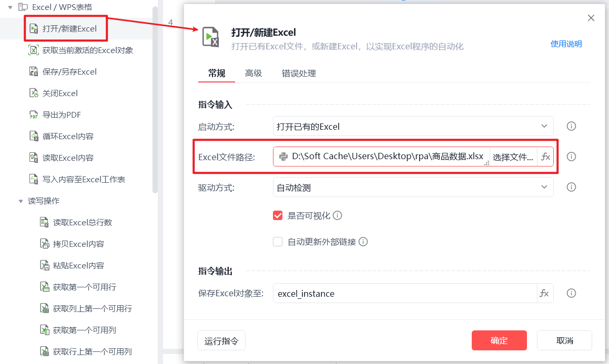This screenshot has width=609, height=364.
Task: Open the 启动方式 dropdown
Action: point(413,127)
